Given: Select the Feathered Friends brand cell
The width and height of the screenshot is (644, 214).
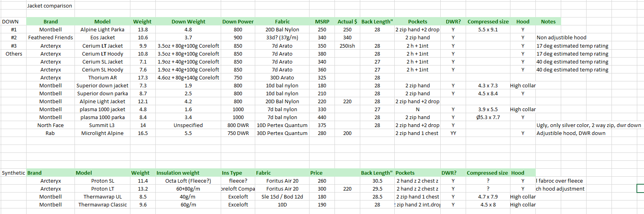Looking at the screenshot, I should point(50,38).
